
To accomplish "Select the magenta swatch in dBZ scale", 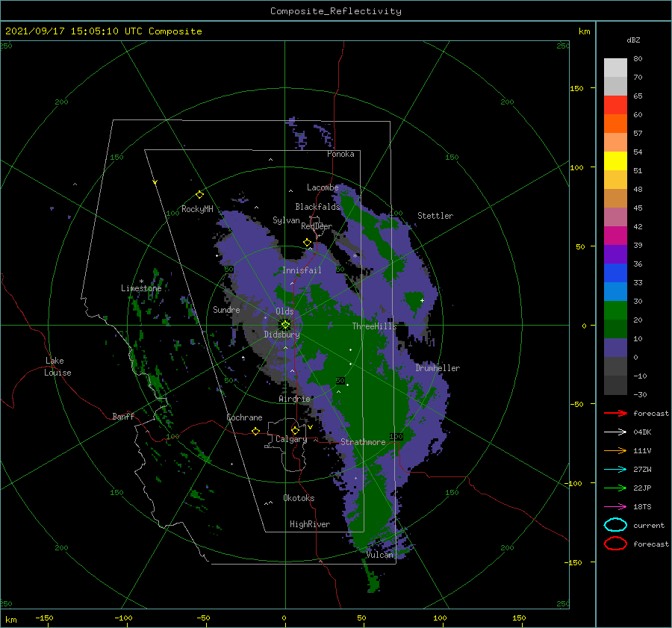I will click(x=615, y=235).
